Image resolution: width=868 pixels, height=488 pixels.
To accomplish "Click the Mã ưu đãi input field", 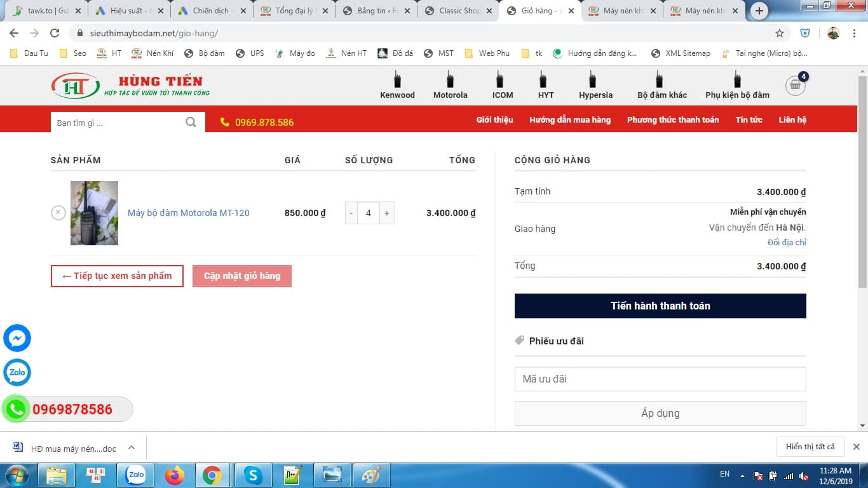I will click(660, 379).
